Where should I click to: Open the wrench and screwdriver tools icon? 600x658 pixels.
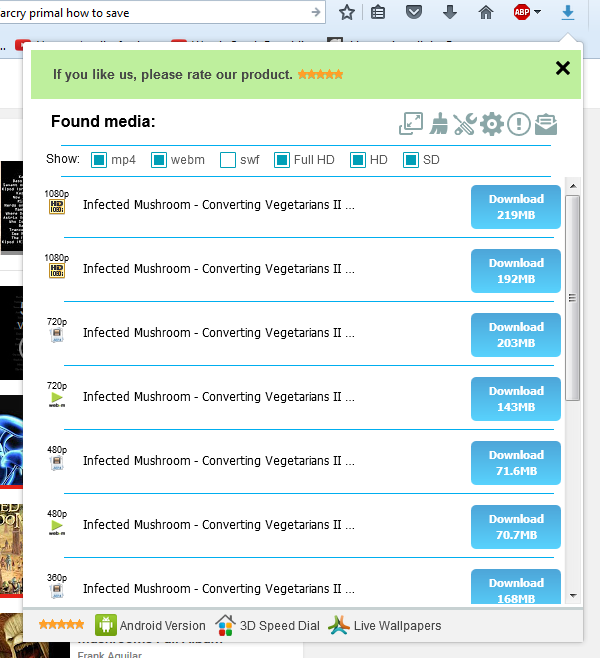(464, 124)
